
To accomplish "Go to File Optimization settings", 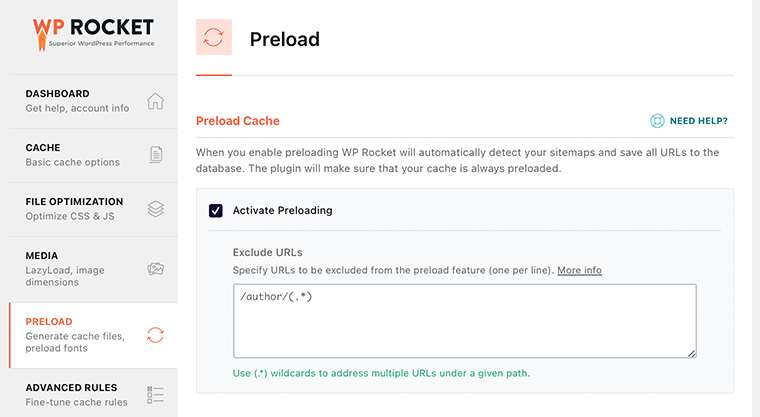I will click(x=94, y=209).
